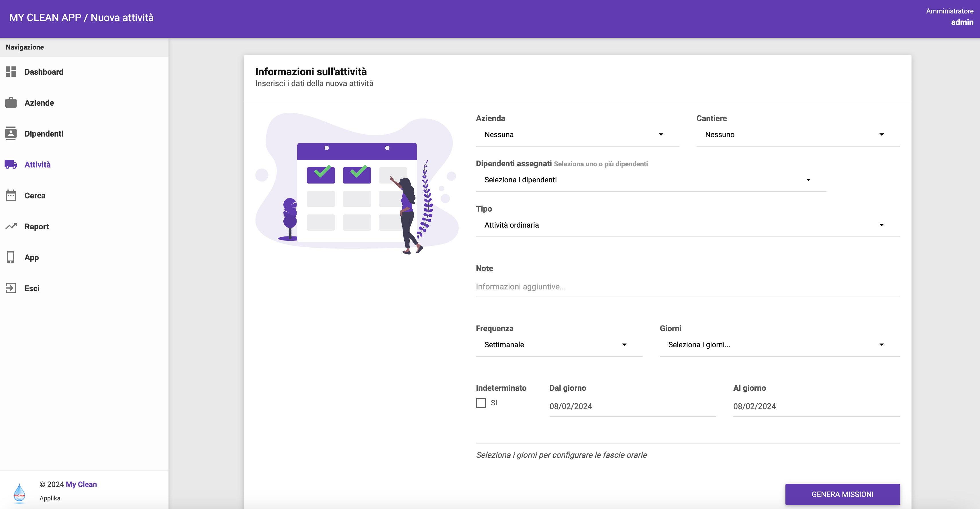Viewport: 980px width, 509px height.
Task: Click the Cerca calendar icon
Action: (x=11, y=196)
